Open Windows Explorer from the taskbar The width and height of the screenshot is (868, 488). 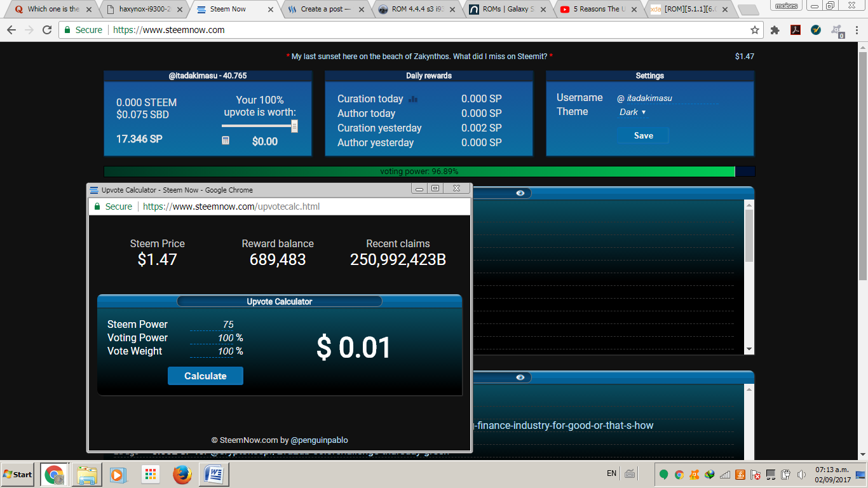[x=86, y=474]
